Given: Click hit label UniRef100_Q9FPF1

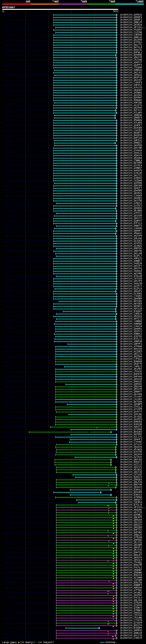Looking at the screenshot, I should point(131,344).
